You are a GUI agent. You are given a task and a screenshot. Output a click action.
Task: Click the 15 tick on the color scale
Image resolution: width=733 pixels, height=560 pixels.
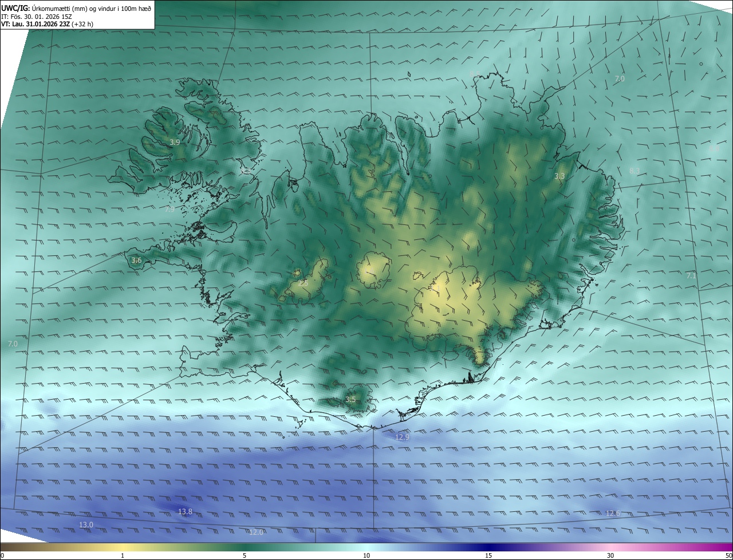pyautogui.click(x=488, y=555)
